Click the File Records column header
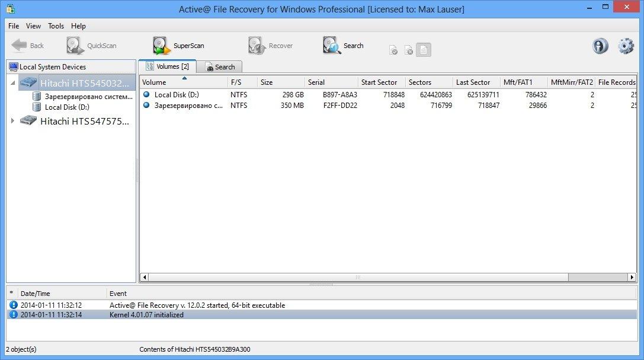Screen dimensions: 644x360 tap(616, 82)
